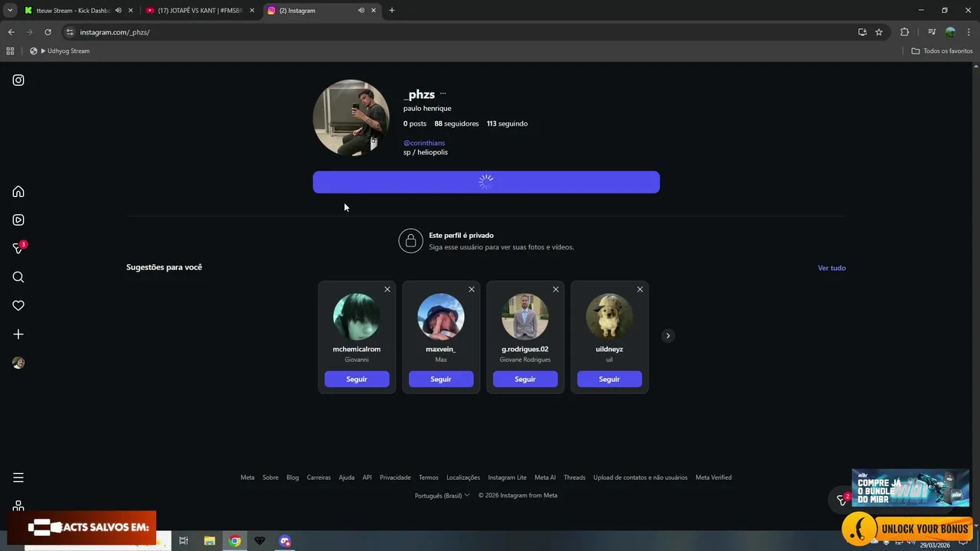This screenshot has width=980, height=551.
Task: Open Chrome apps grid in bookmarks bar
Action: click(10, 51)
